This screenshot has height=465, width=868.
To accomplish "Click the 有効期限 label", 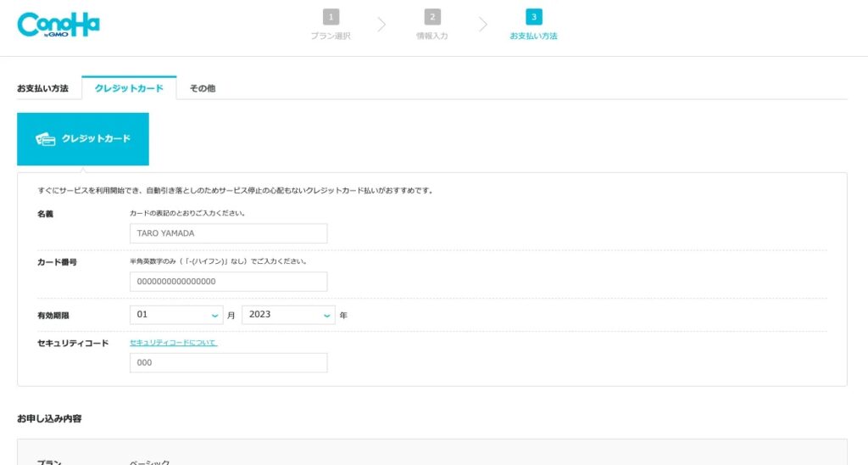I will [x=53, y=316].
